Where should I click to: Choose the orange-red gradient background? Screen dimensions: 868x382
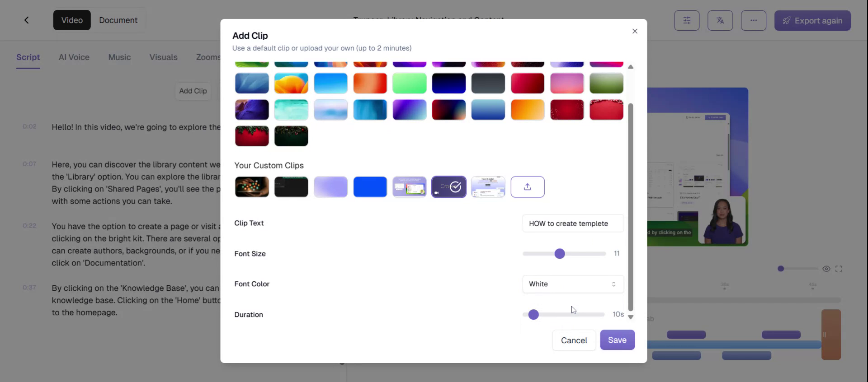[370, 84]
